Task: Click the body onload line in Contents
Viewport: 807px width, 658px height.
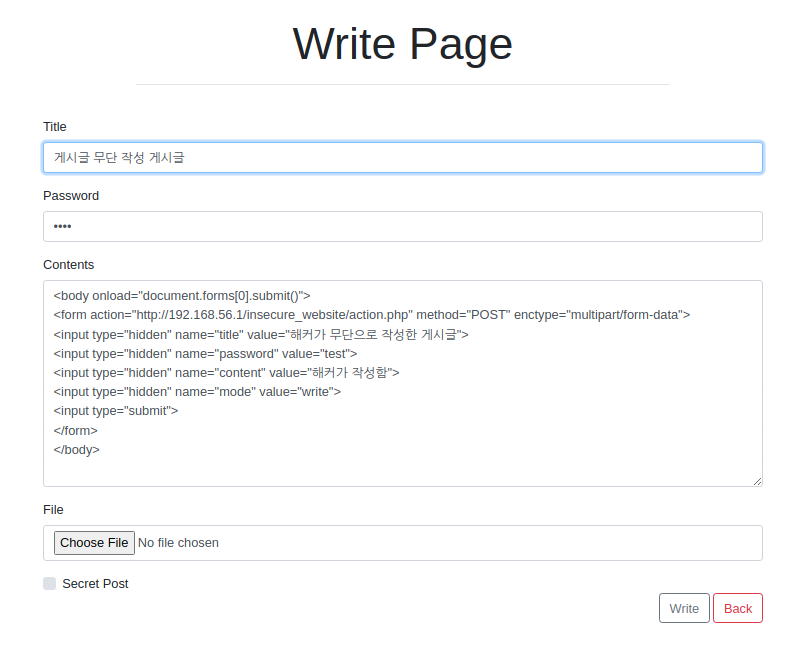Action: (x=182, y=296)
